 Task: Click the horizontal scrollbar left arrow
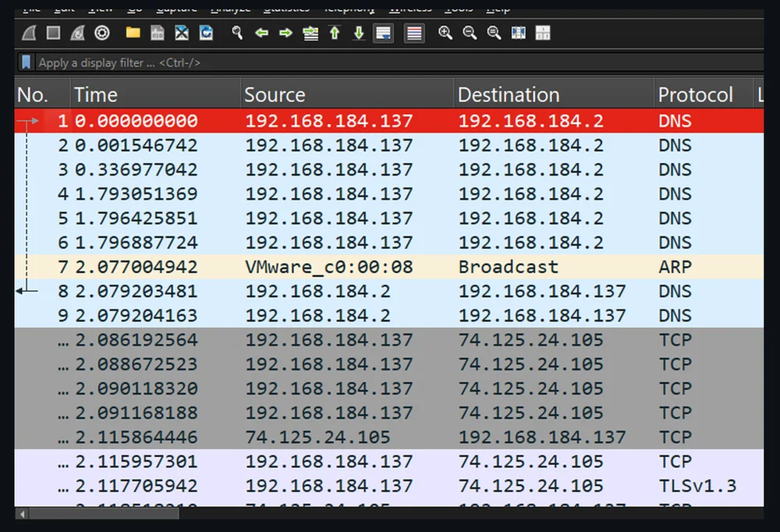click(21, 513)
